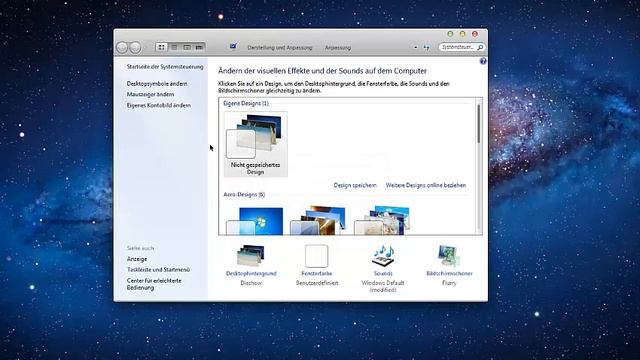Image resolution: width=640 pixels, height=360 pixels.
Task: Go back with the back arrow button
Action: coord(122,48)
